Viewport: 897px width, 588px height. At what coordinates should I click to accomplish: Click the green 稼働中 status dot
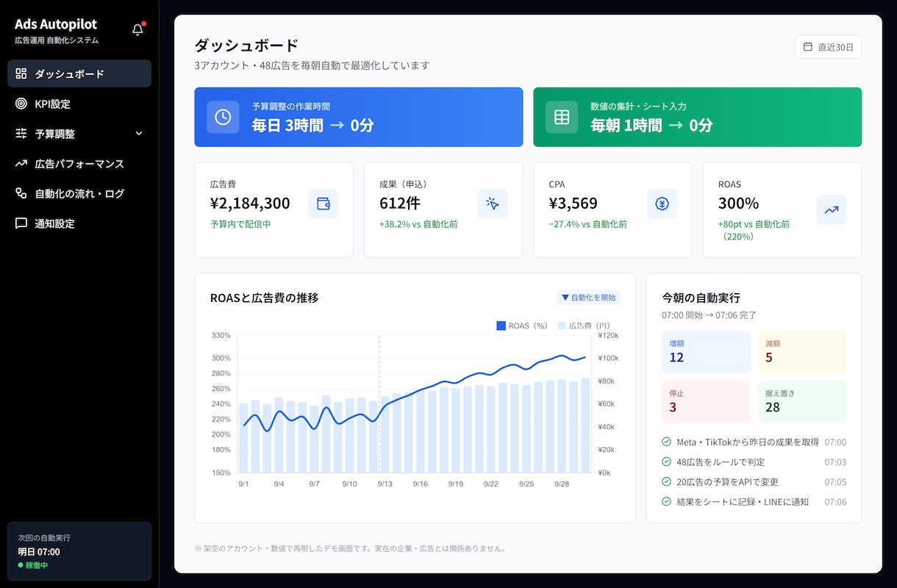pyautogui.click(x=21, y=565)
